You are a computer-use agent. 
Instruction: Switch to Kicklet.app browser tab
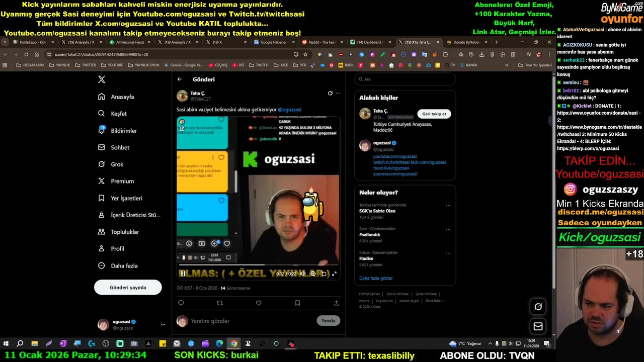tap(33, 42)
